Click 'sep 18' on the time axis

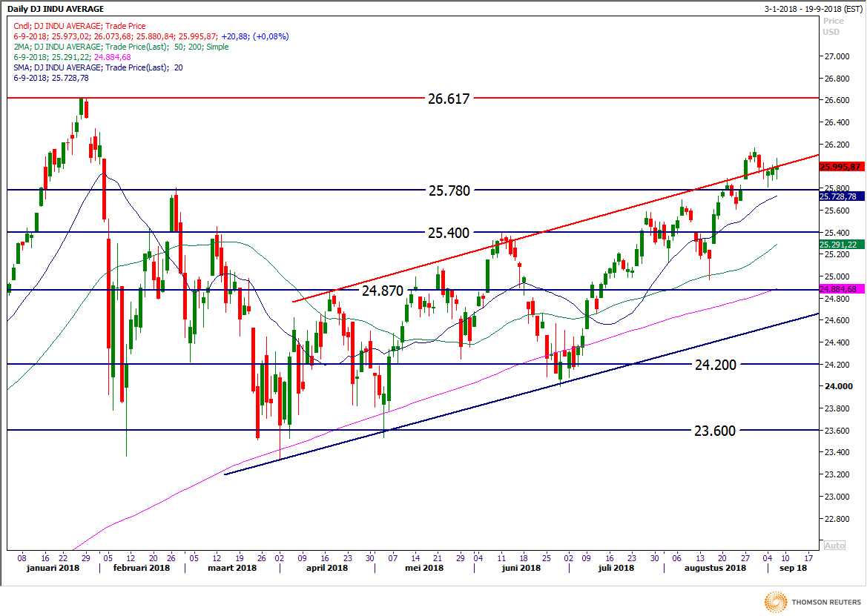793,568
